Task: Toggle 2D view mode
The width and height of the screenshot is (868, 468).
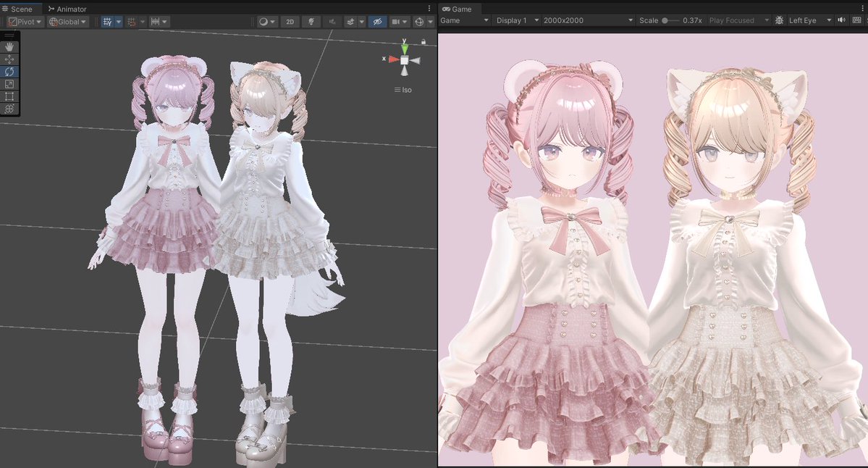Action: point(290,22)
